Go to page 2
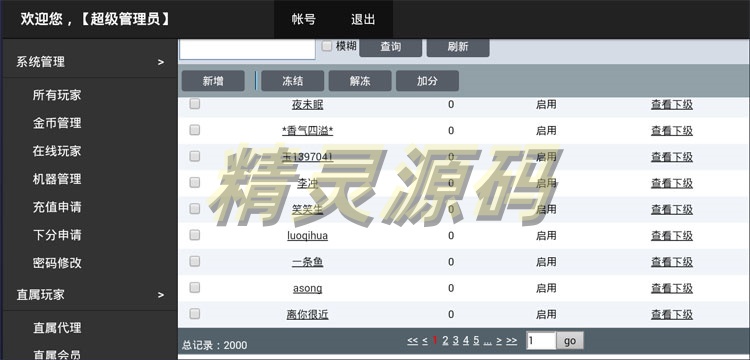The width and height of the screenshot is (750, 360). point(445,340)
